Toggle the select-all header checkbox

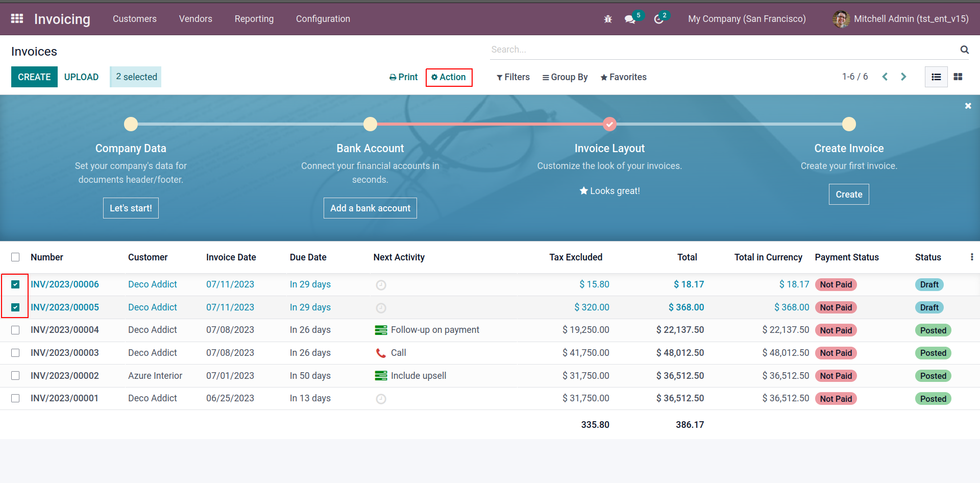(x=15, y=257)
